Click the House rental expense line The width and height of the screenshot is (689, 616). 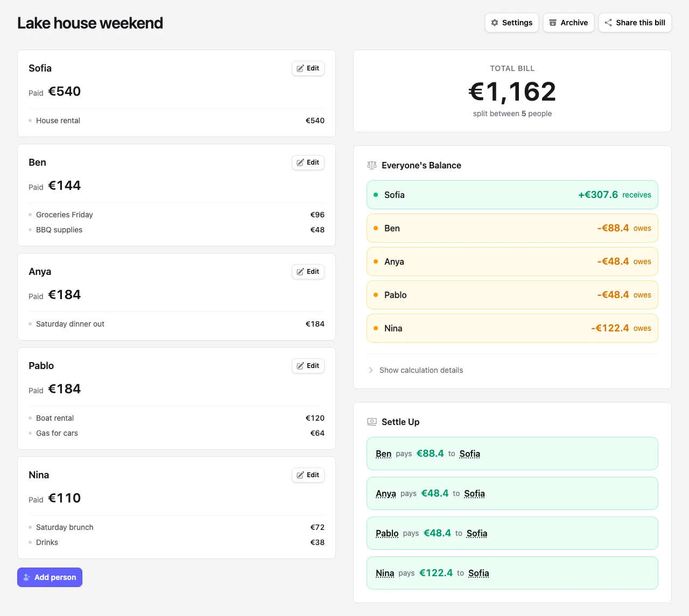(x=177, y=121)
